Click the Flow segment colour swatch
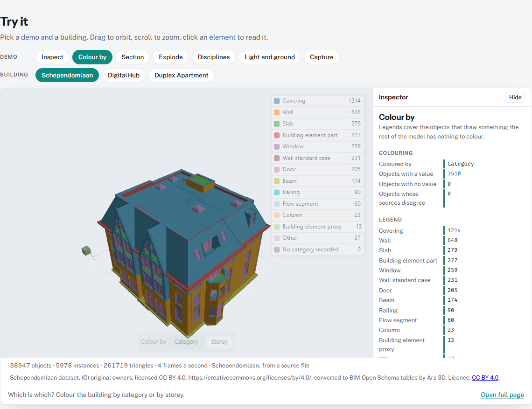The width and height of the screenshot is (532, 409). click(277, 204)
